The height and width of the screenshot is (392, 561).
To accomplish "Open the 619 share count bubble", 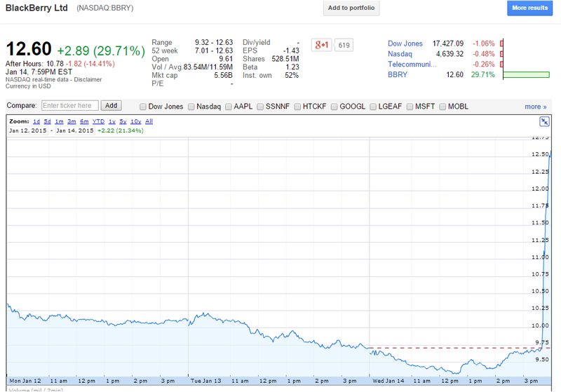I will pos(344,45).
